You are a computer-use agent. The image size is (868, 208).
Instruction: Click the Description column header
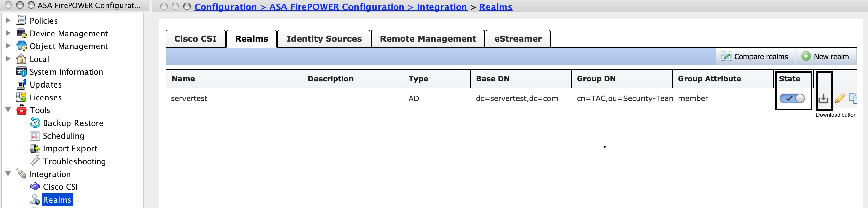353,79
